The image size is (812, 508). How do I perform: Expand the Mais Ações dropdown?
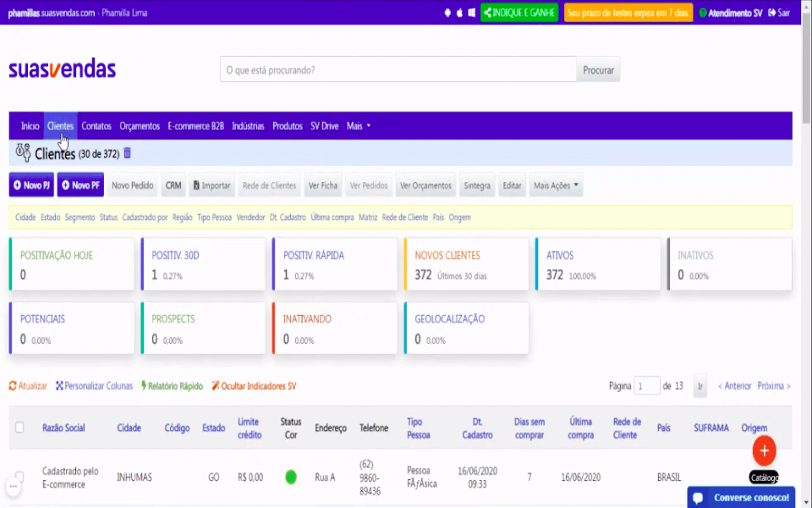click(x=556, y=185)
